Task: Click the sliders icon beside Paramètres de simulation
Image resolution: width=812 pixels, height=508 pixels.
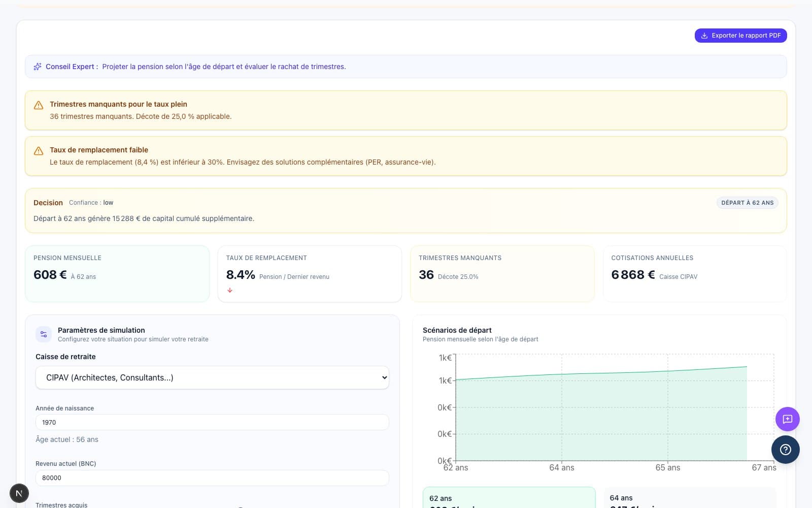Action: coord(44,334)
